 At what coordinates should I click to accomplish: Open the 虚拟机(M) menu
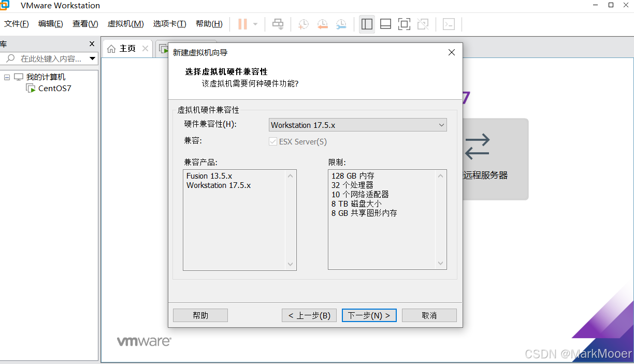[125, 24]
